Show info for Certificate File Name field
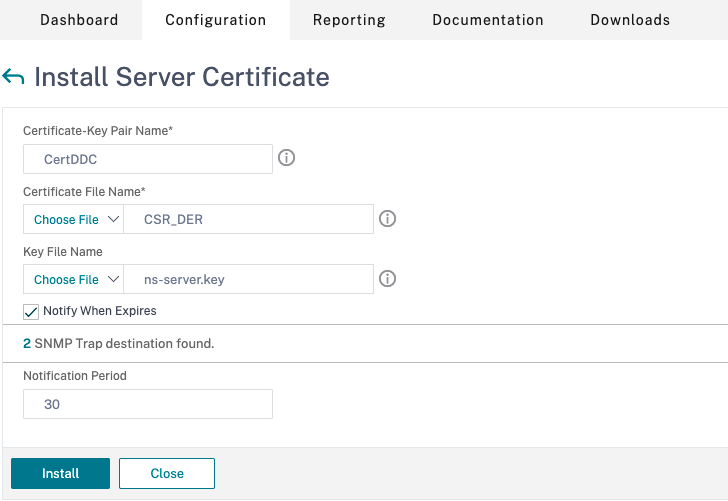Viewport: 728px width, 501px height. tap(387, 219)
